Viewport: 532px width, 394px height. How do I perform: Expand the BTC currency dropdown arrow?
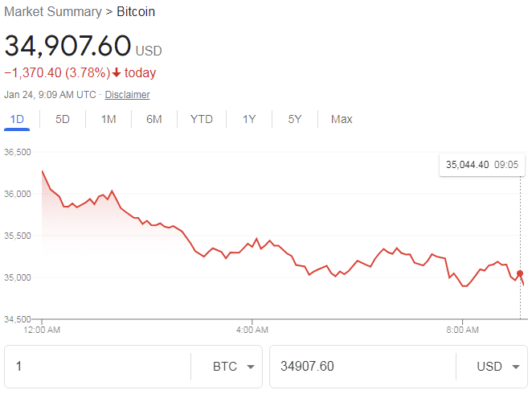pyautogui.click(x=251, y=367)
